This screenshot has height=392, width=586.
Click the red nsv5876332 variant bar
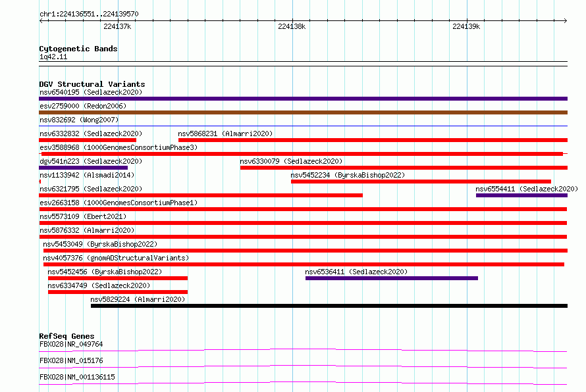pos(303,237)
